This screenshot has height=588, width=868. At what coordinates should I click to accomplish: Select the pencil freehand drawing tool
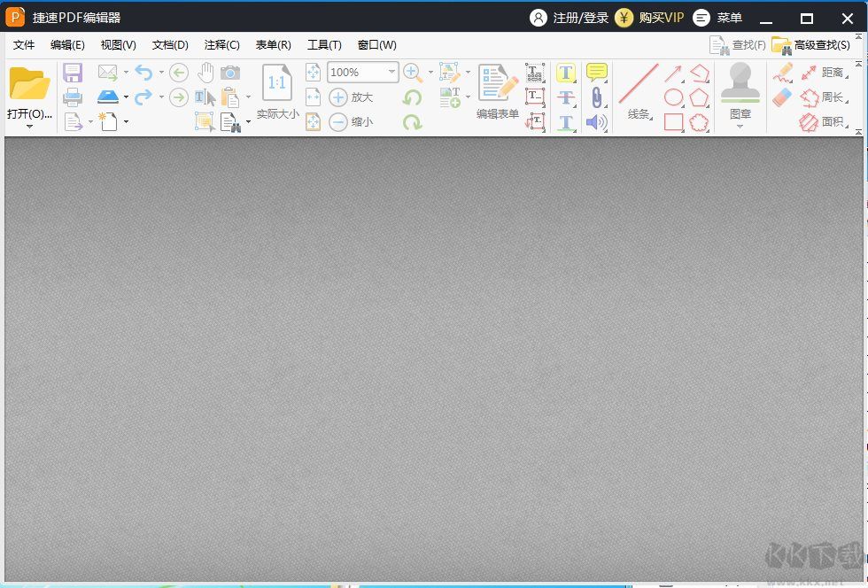(785, 73)
